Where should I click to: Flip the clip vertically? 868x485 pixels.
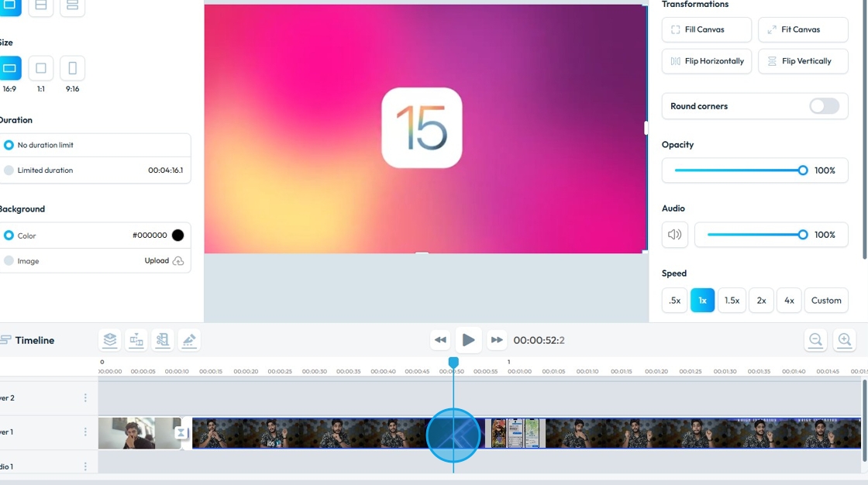click(803, 61)
